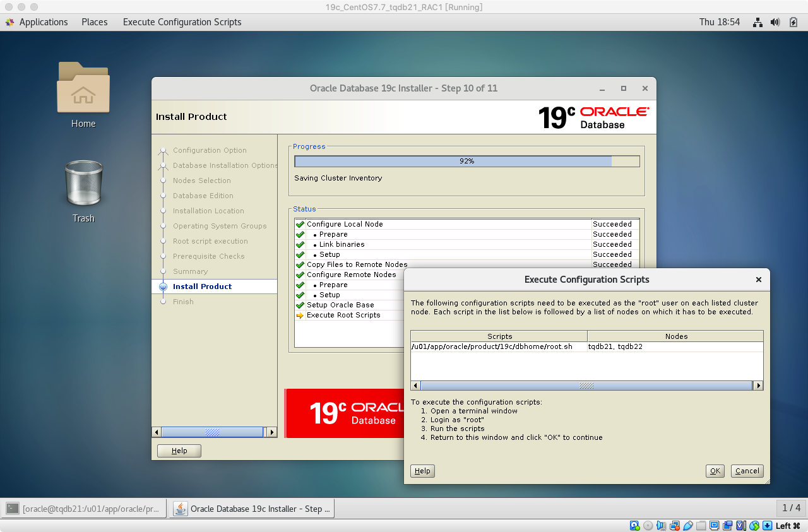Switch to Oracle Database 19c Installer taskbar item
The width and height of the screenshot is (808, 532).
(x=252, y=509)
